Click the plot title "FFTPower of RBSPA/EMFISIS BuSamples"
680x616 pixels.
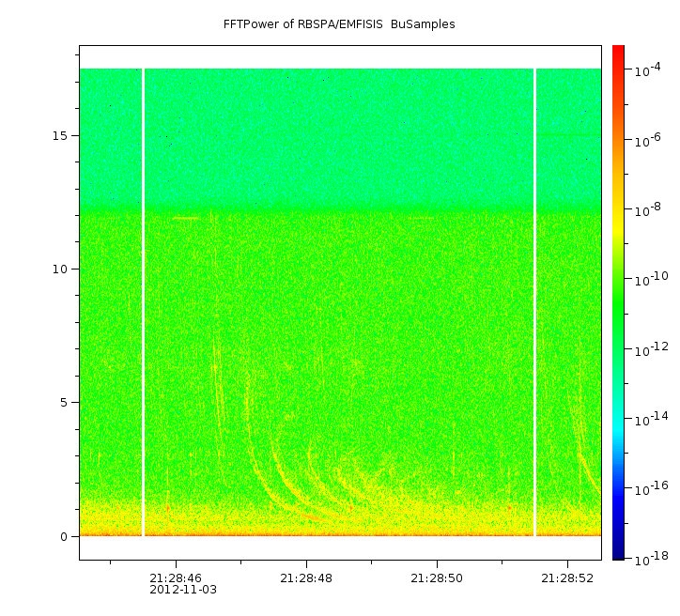339,24
